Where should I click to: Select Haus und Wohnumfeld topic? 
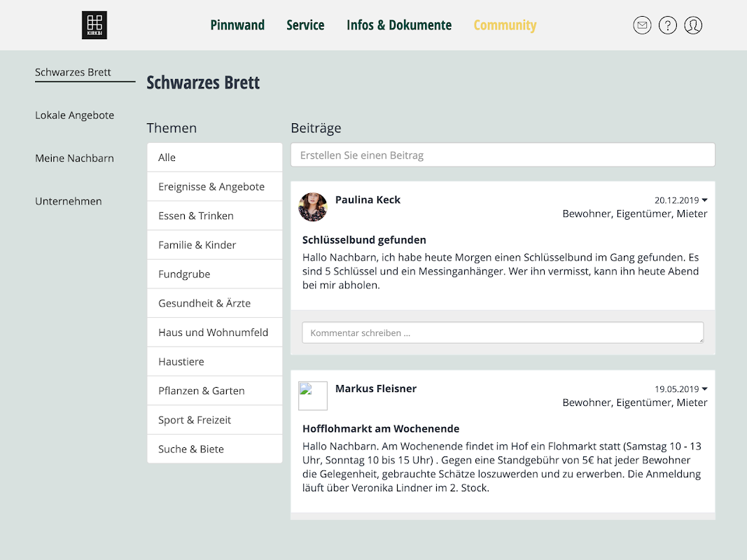(x=215, y=332)
